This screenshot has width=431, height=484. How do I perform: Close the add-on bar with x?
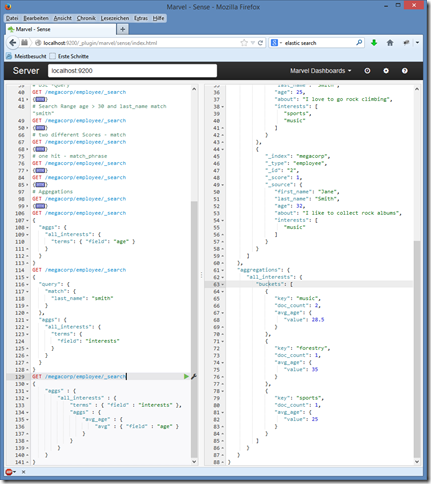[x=23, y=472]
